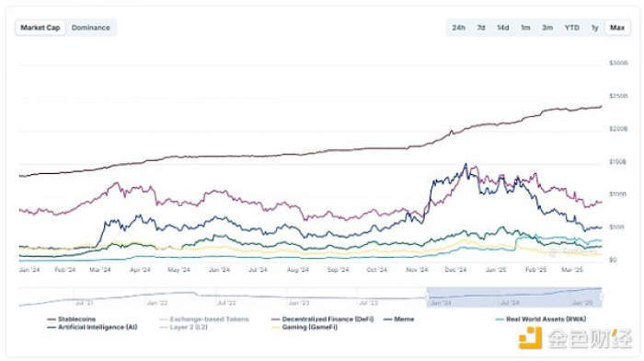Select the YTD time range
The height and width of the screenshot is (361, 644).
coord(571,28)
